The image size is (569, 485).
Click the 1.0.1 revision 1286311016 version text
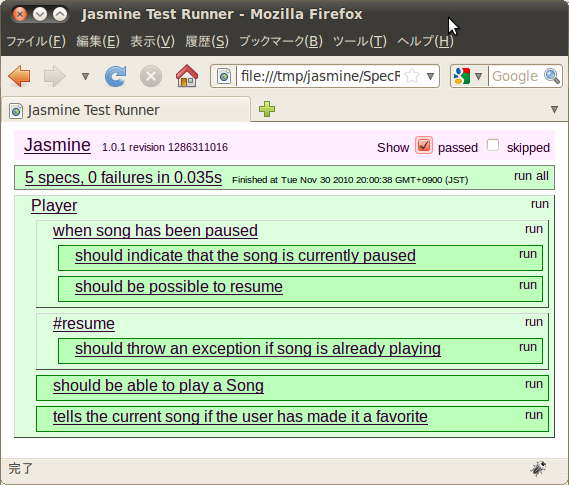(165, 147)
